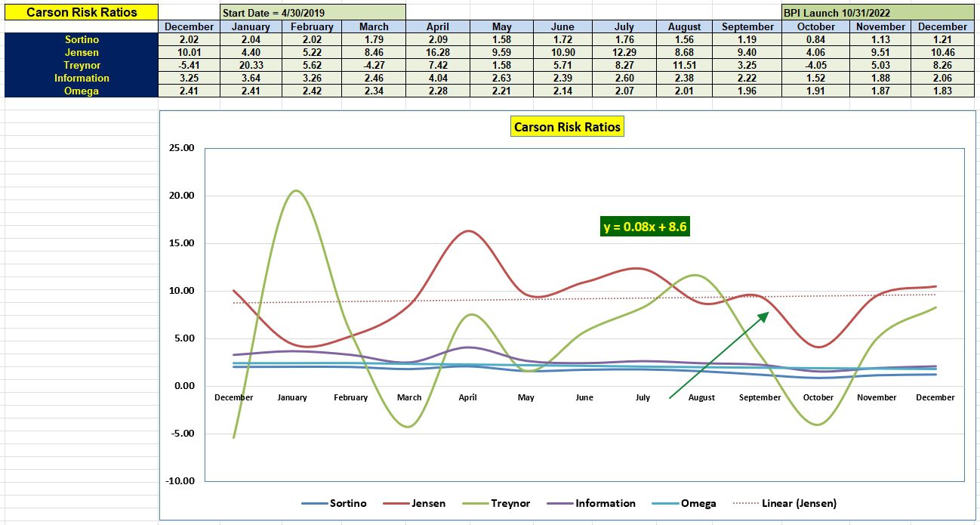Click the March column header in table
The height and width of the screenshot is (525, 980).
[x=374, y=26]
